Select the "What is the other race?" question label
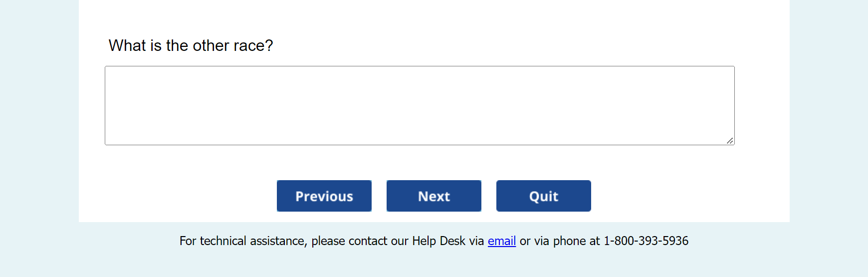Viewport: 868px width, 277px height. (191, 45)
